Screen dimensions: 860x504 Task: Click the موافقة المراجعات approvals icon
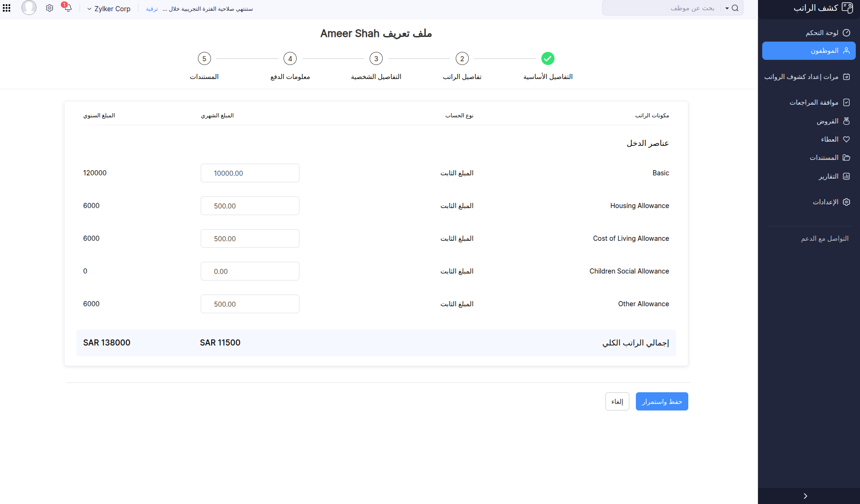(847, 102)
